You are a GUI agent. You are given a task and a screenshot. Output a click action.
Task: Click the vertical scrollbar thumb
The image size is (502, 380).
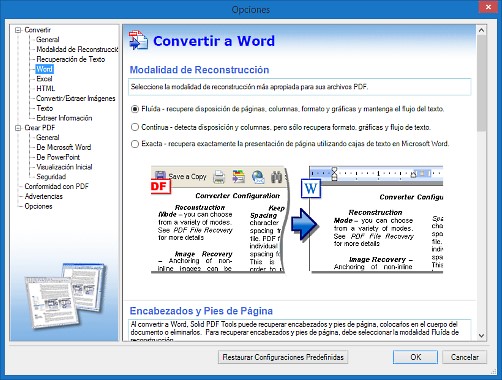tap(481, 83)
